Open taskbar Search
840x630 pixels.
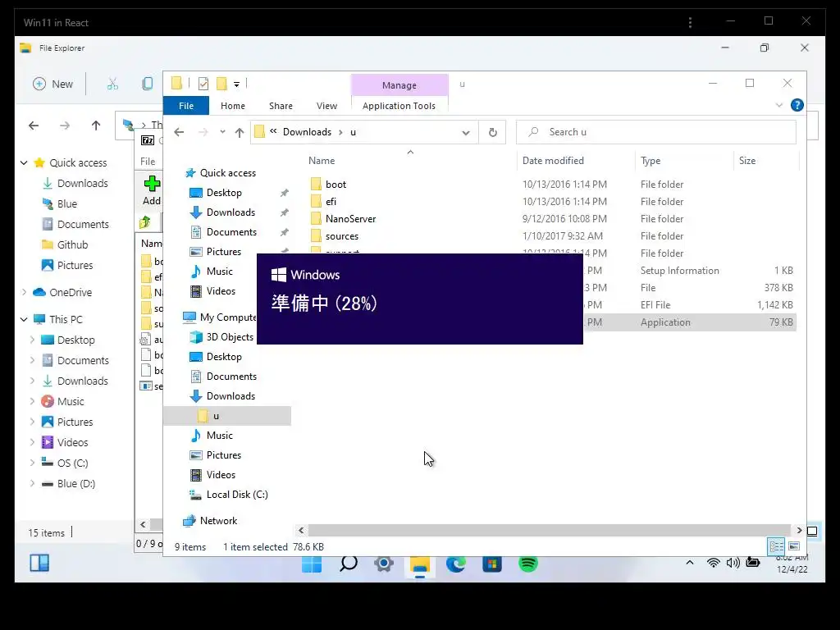[x=348, y=564]
